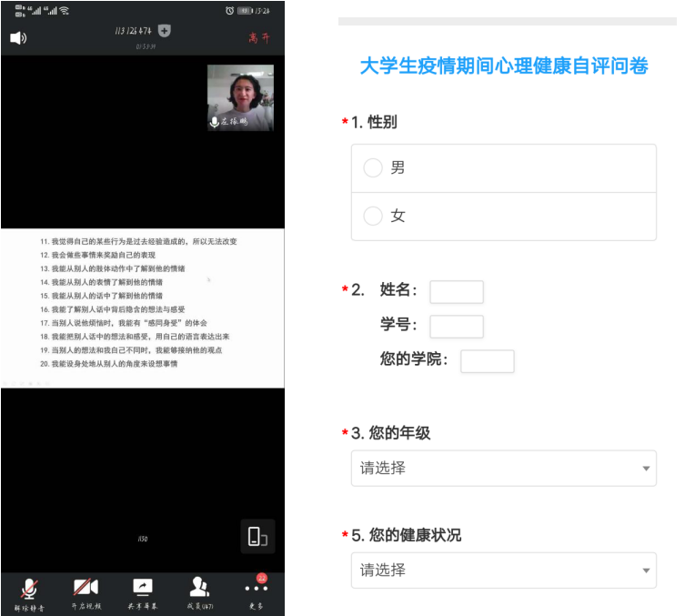
Task: Select the 女 gender option
Action: (x=373, y=217)
